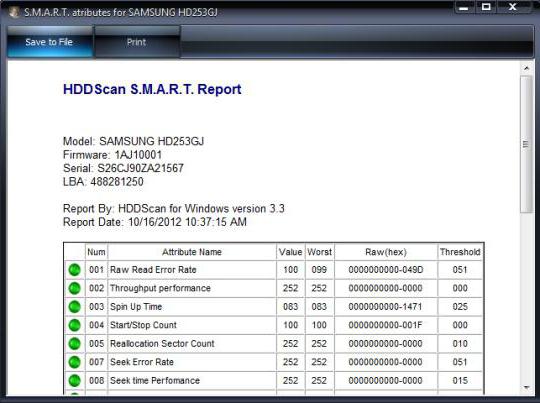
Task: Click raw value 0000000000-001F
Action: pos(385,325)
